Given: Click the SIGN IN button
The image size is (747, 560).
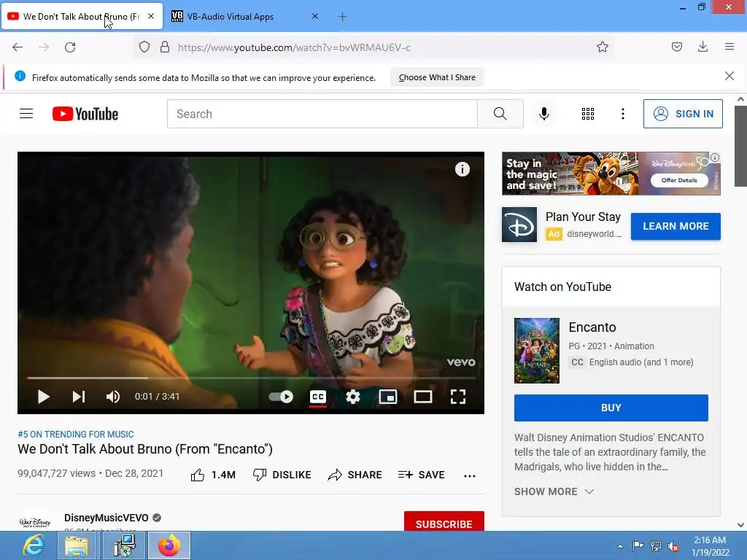Looking at the screenshot, I should point(683,114).
